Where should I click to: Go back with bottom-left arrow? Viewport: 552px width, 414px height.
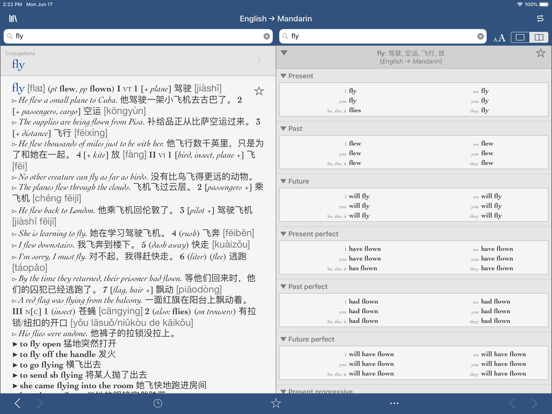point(17,403)
